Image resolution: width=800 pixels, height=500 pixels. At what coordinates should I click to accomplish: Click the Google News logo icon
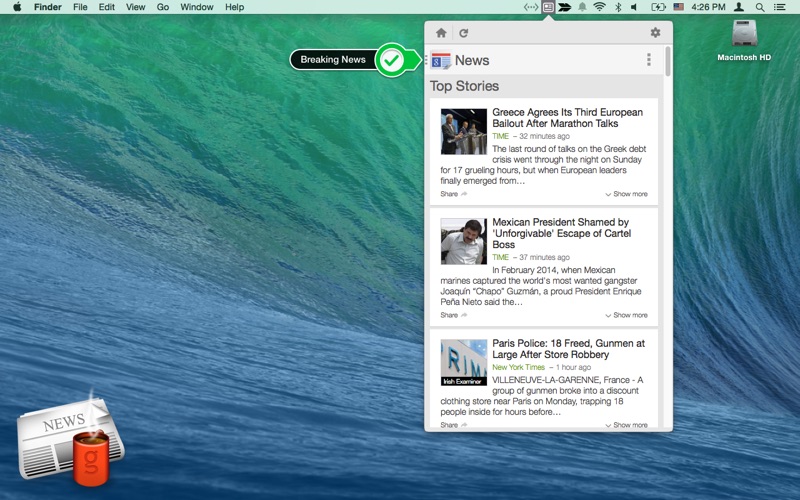click(x=441, y=60)
